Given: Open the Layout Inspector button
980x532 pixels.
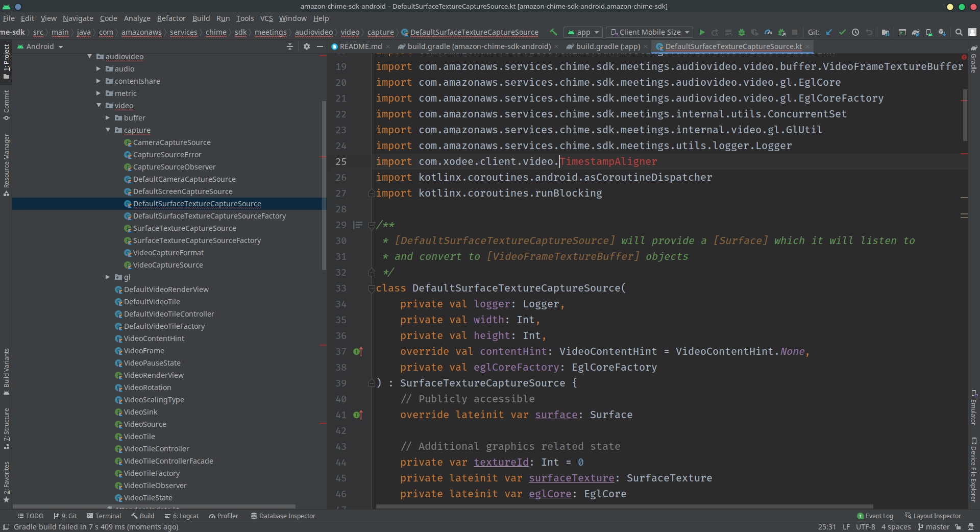Looking at the screenshot, I should (933, 516).
